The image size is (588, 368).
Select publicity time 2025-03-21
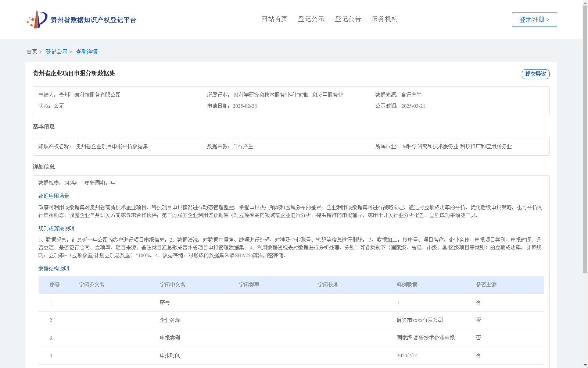(x=413, y=106)
